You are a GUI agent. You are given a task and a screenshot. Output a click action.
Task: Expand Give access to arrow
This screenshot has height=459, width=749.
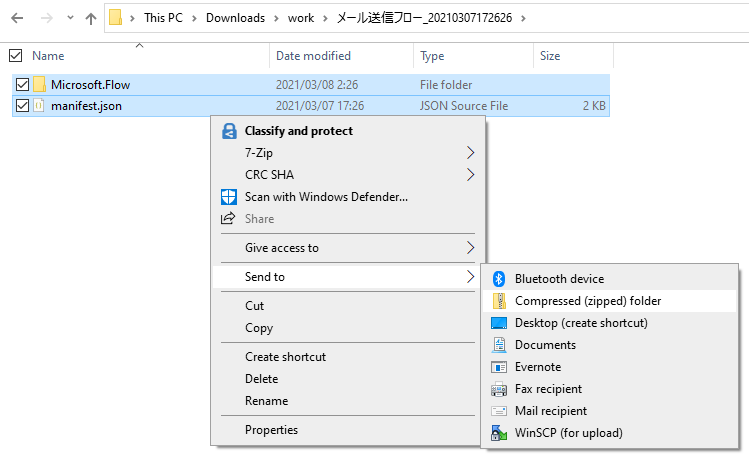pos(471,247)
